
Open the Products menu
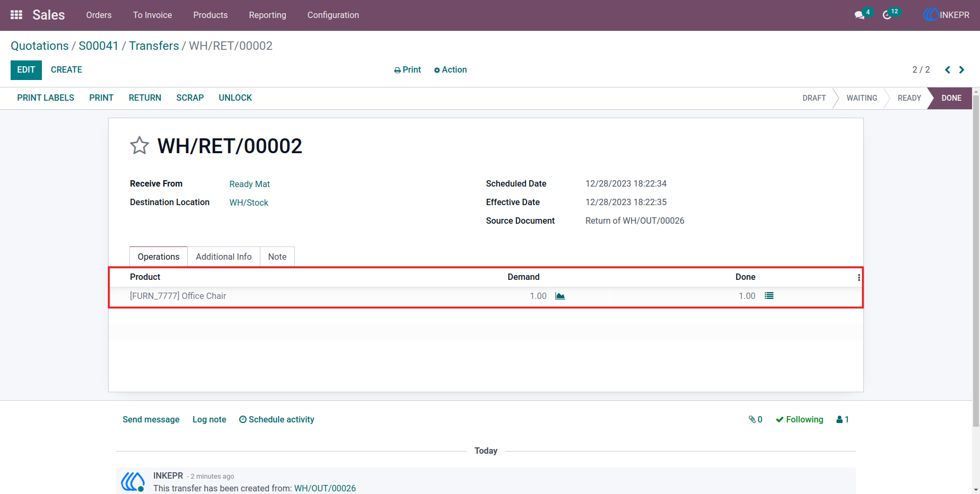pos(211,15)
